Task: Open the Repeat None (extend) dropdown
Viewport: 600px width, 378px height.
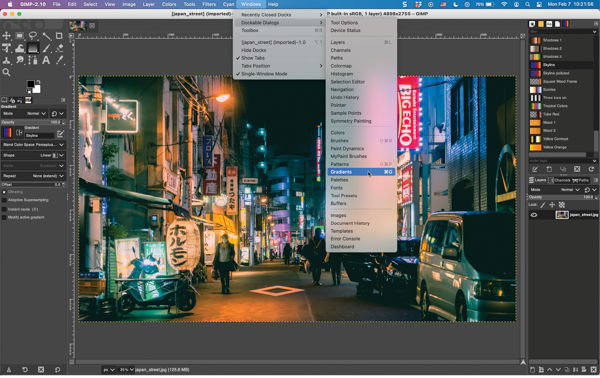Action: pyautogui.click(x=33, y=176)
